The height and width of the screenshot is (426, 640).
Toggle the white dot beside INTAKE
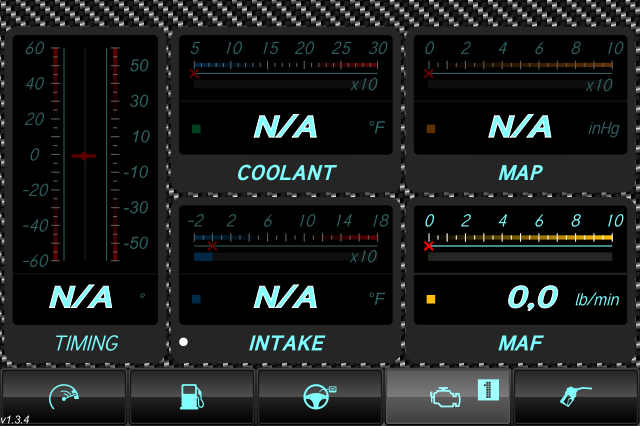[183, 342]
